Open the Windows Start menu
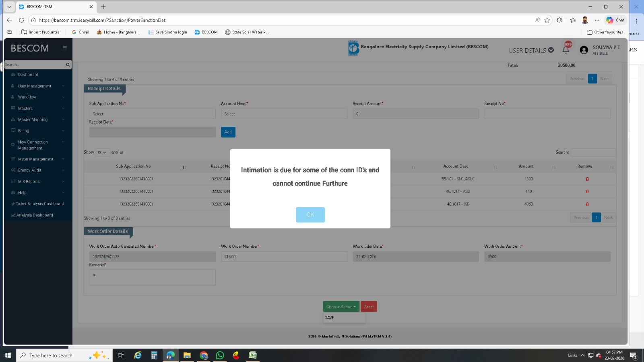 [8, 355]
